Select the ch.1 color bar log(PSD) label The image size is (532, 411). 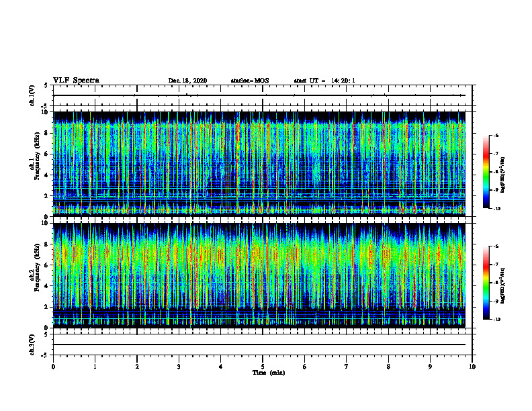coord(503,175)
